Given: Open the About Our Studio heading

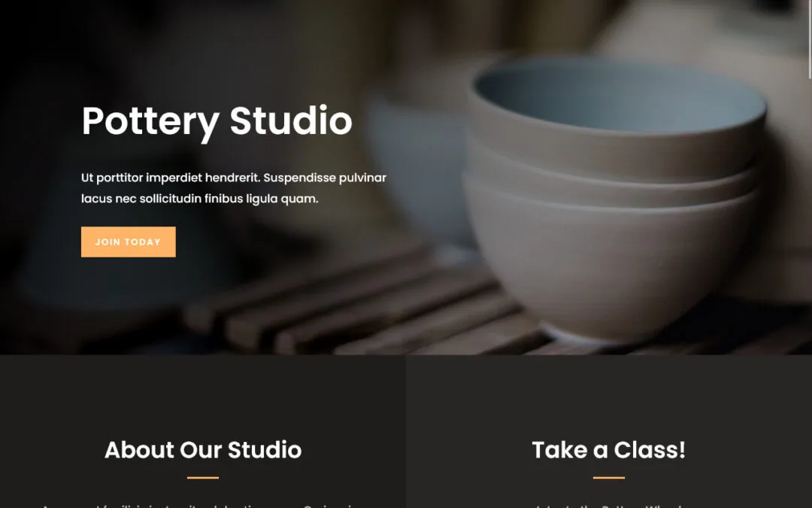Looking at the screenshot, I should 203,449.
